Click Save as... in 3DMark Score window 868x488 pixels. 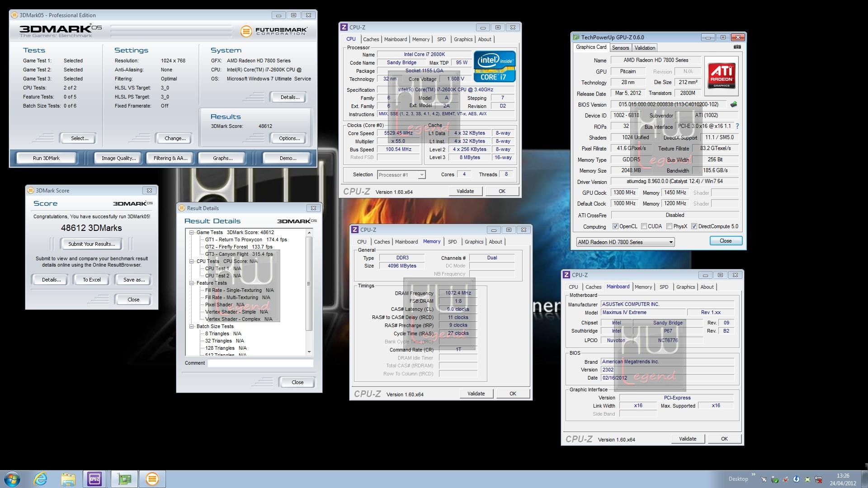[x=134, y=280]
